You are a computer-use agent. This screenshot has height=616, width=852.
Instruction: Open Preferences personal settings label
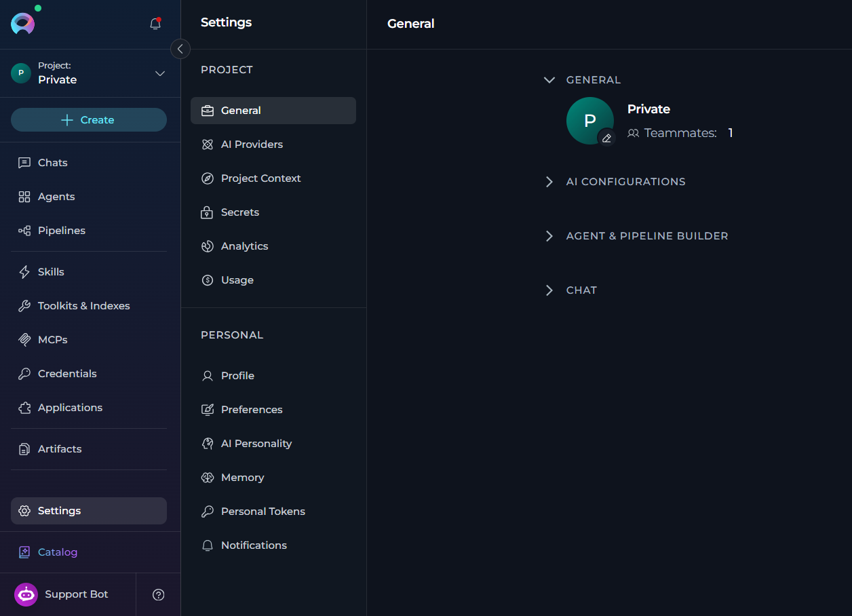click(252, 410)
